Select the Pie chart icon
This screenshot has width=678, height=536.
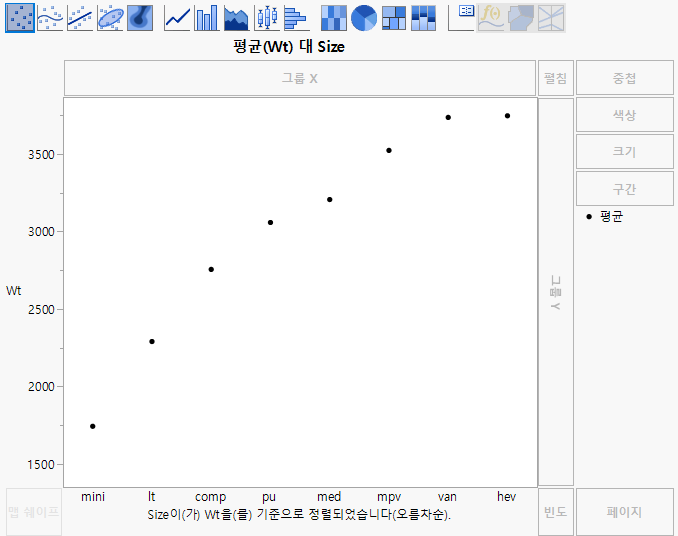tap(364, 18)
